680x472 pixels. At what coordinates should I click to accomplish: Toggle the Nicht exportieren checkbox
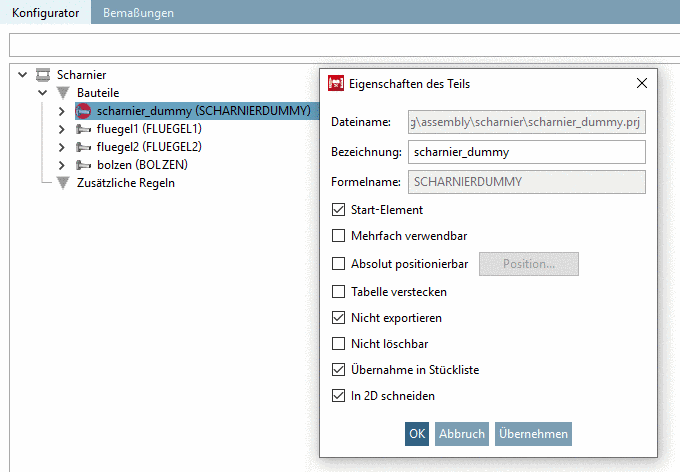click(x=339, y=318)
